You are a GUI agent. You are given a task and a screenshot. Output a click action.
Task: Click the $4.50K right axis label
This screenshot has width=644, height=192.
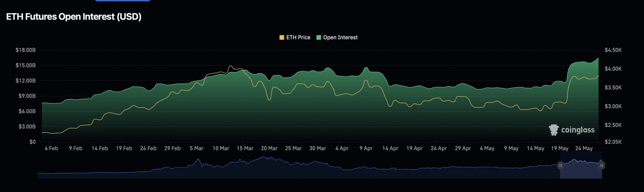click(x=613, y=50)
